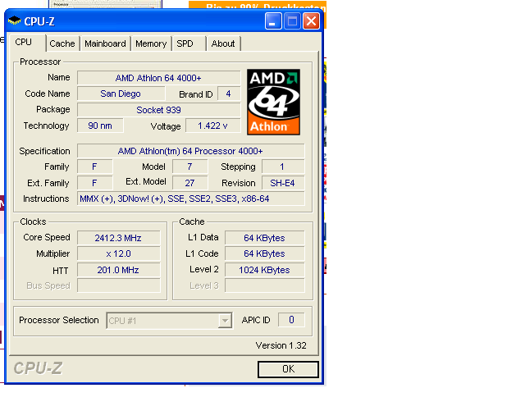
Task: Close the CPU-Z window
Action: click(311, 21)
